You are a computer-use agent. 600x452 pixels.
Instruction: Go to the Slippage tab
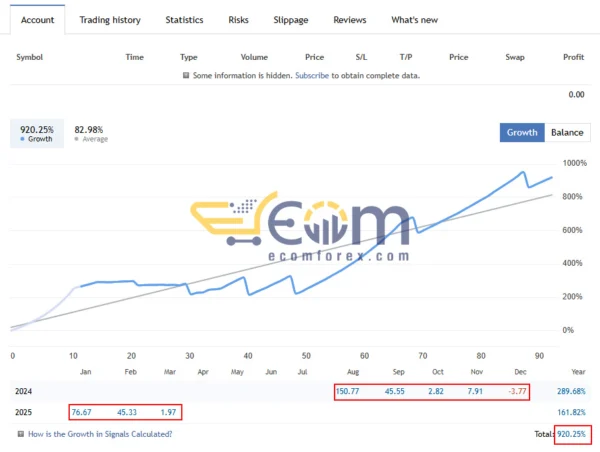pos(291,20)
